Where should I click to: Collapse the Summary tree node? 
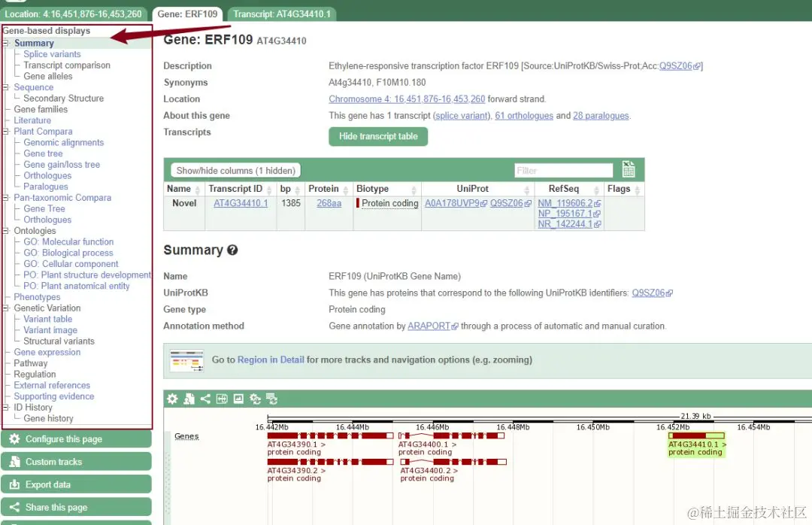click(6, 43)
